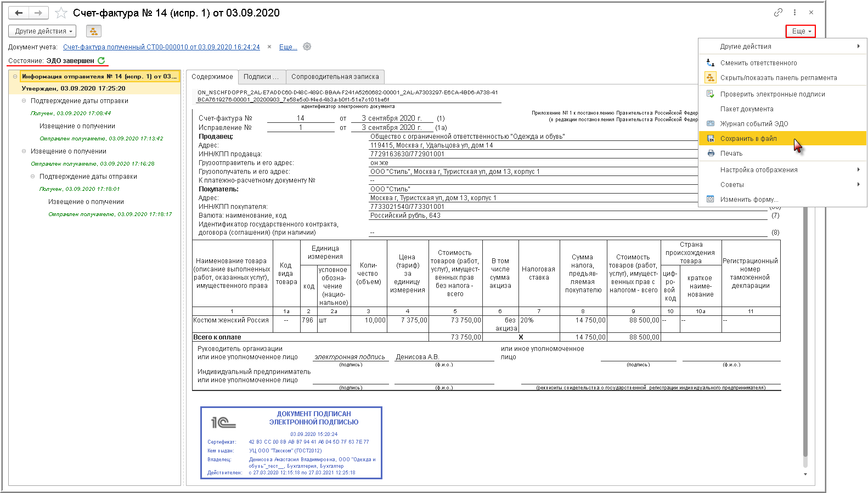868x493 pixels.
Task: Click the ДОКУМЕНТ ПОДПИСАН ЭЛЕКТРОННОЙ ПОДПИСЬЮ stamp heading
Action: [314, 418]
